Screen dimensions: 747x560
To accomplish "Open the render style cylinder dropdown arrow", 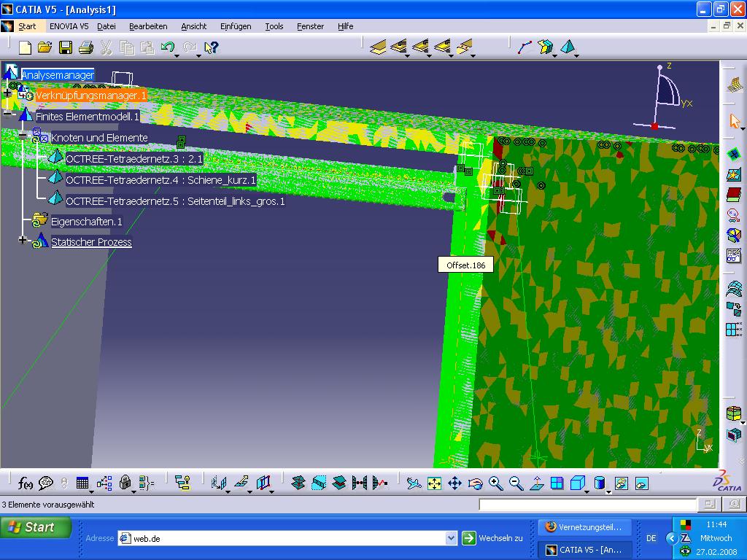I will (608, 491).
